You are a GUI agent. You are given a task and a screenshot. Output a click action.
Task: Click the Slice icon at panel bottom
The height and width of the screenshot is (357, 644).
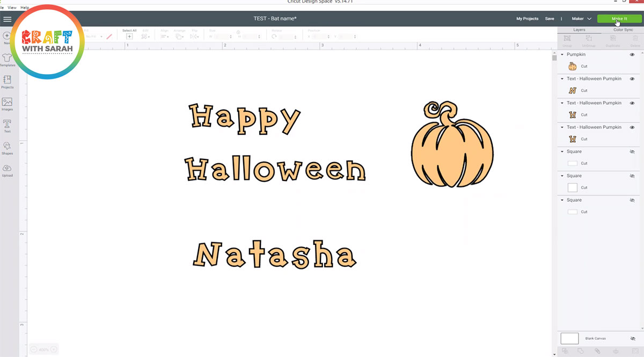pos(565,351)
